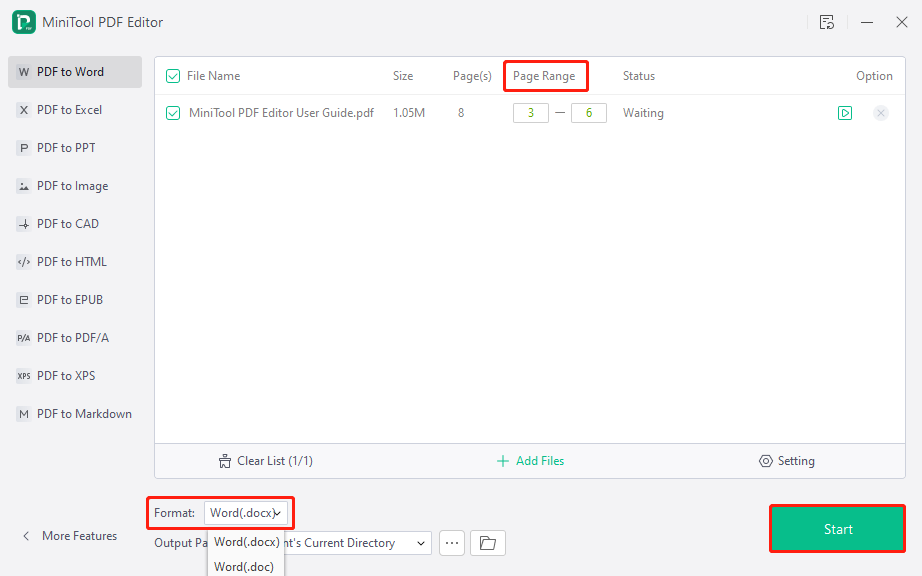
Task: Click the 1.05M file size value
Action: [409, 113]
